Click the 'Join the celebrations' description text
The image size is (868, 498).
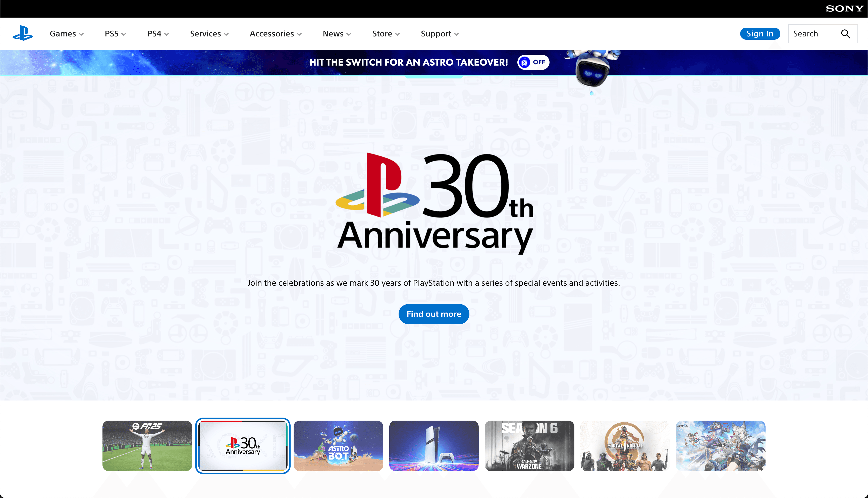[433, 283]
